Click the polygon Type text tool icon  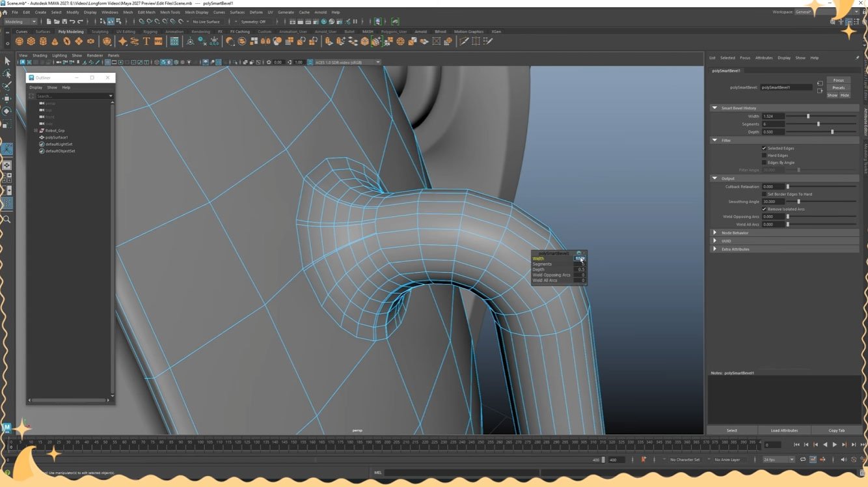pyautogui.click(x=146, y=41)
